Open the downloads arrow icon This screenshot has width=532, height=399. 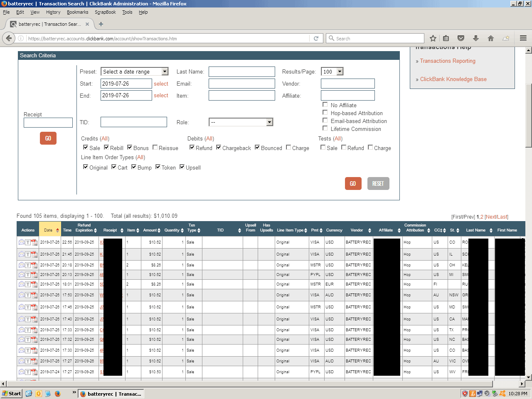[476, 38]
